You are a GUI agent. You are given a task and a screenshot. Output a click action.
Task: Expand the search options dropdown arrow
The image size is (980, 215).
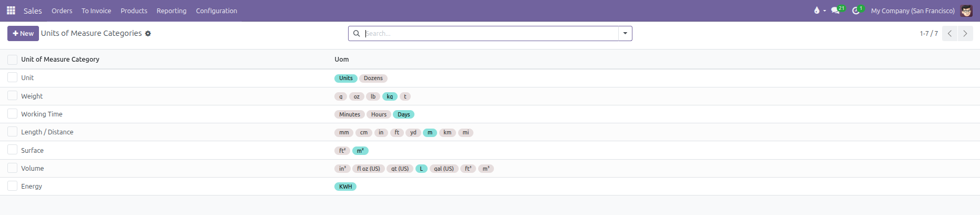(625, 33)
